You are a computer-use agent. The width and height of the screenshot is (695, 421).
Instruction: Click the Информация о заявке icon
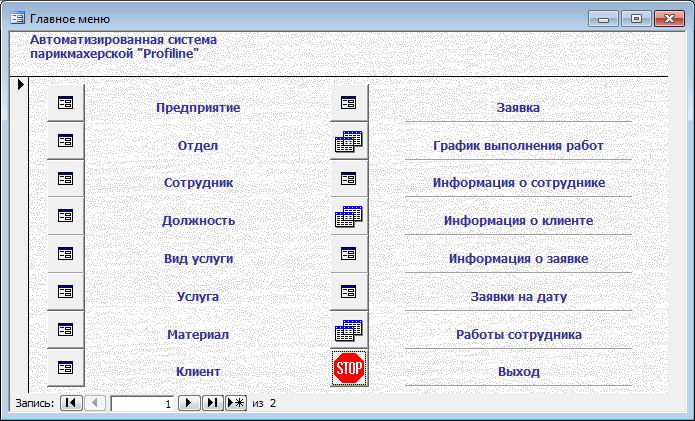[349, 254]
